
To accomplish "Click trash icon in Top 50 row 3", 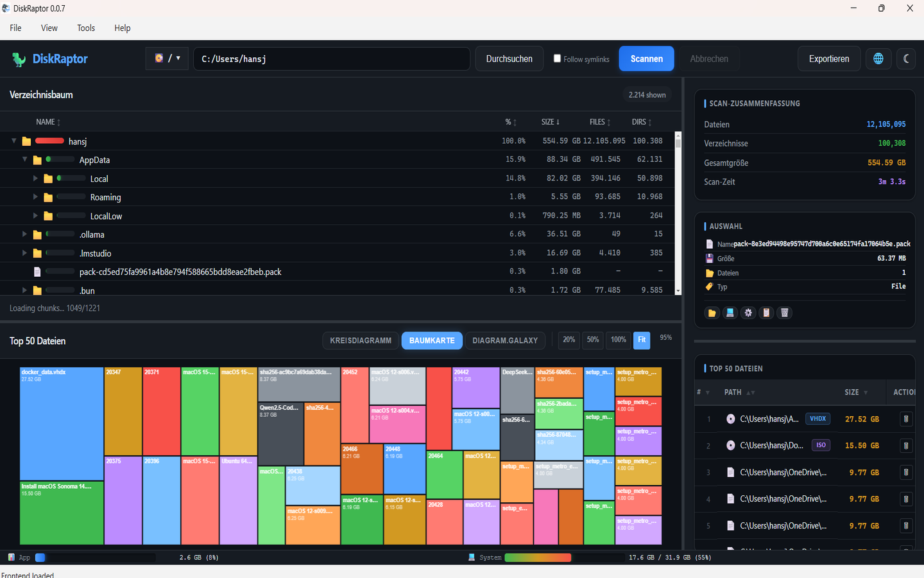I will coord(906,472).
